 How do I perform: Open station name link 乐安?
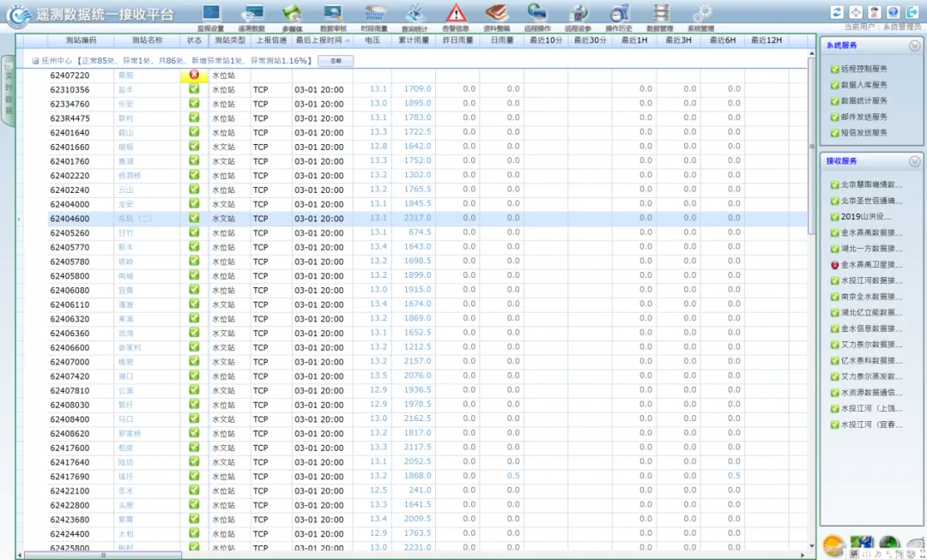point(126,104)
